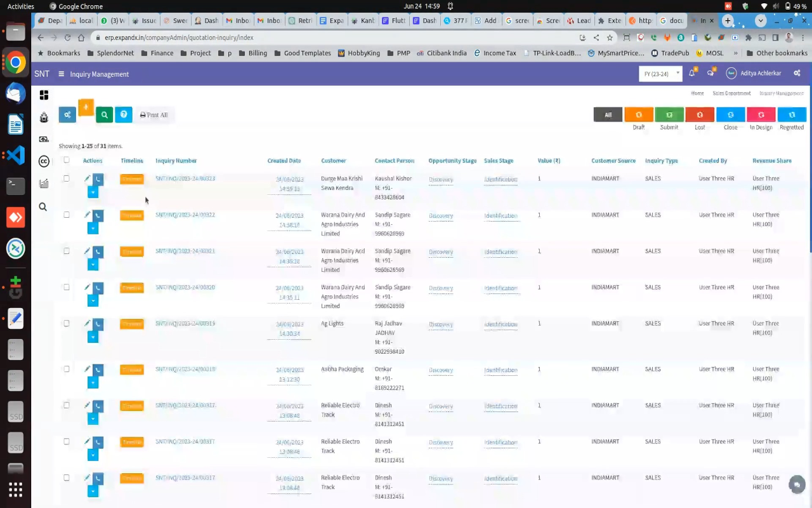Expand the action dropdown arrow for inquiry 00323

point(93,192)
